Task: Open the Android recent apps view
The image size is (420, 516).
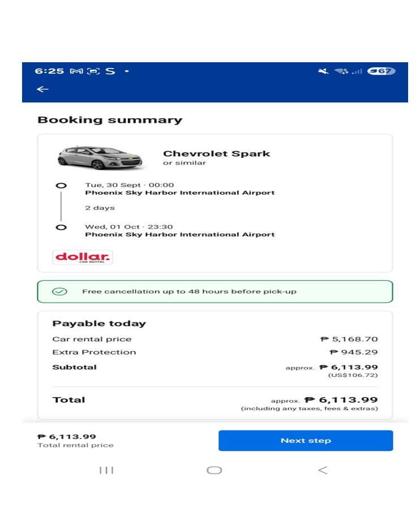Action: tap(106, 470)
